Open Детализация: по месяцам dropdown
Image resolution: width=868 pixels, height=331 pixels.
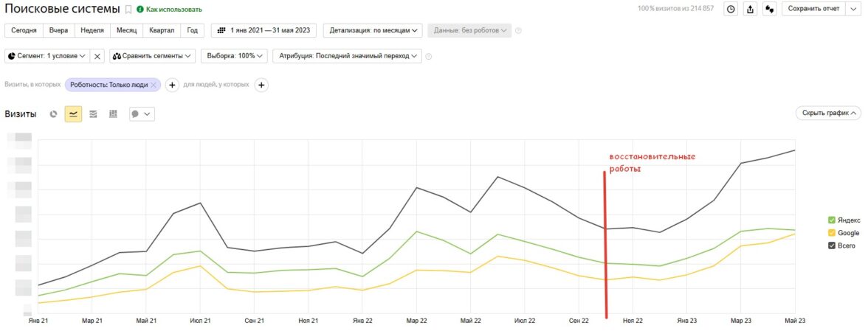pos(373,30)
